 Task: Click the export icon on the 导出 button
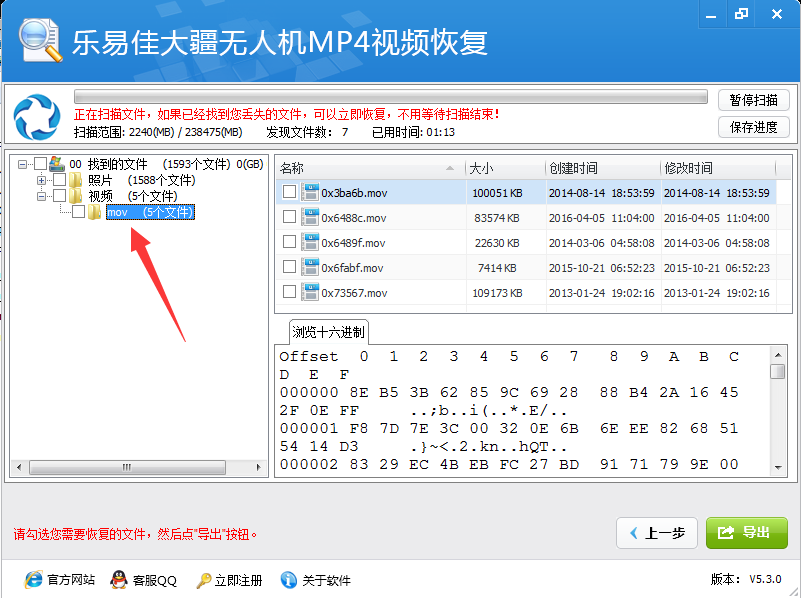[728, 533]
